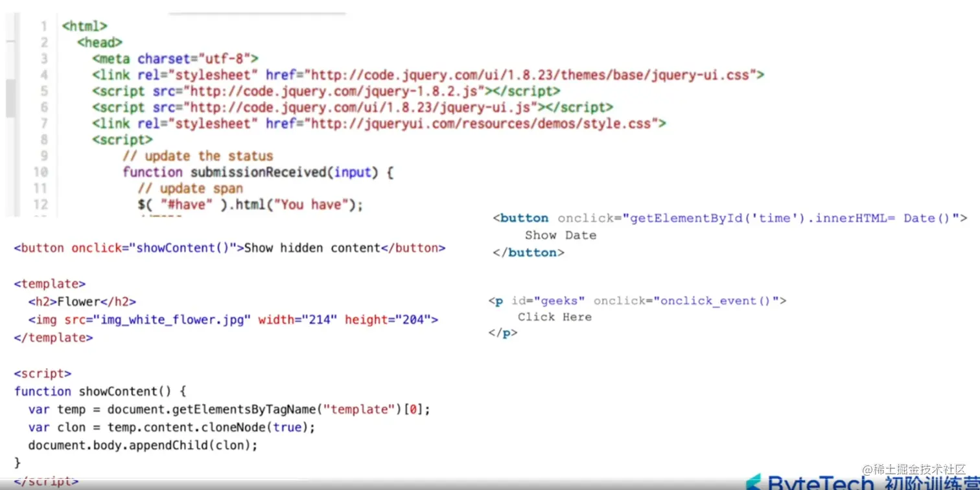Viewport: 980px width, 490px height.
Task: Click the "function showContent() {" line
Action: coord(100,391)
